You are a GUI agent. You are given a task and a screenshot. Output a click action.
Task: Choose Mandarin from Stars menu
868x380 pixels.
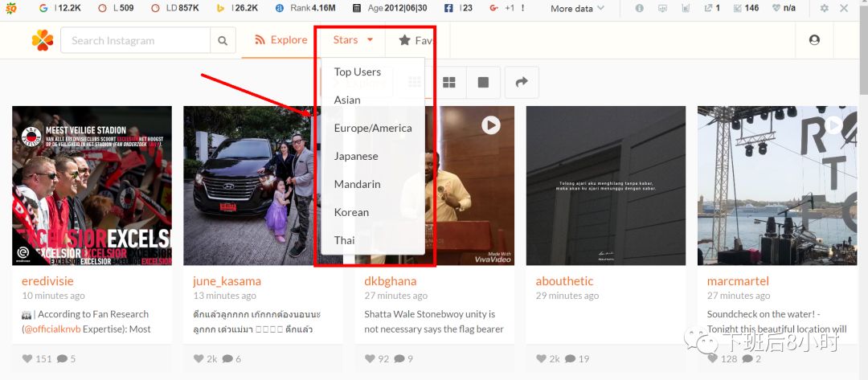pyautogui.click(x=357, y=184)
